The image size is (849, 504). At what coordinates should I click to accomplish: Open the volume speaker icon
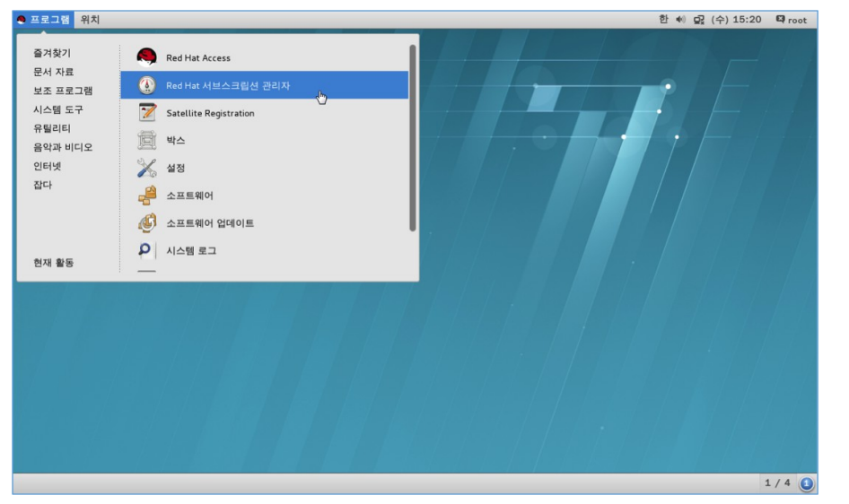[x=680, y=20]
